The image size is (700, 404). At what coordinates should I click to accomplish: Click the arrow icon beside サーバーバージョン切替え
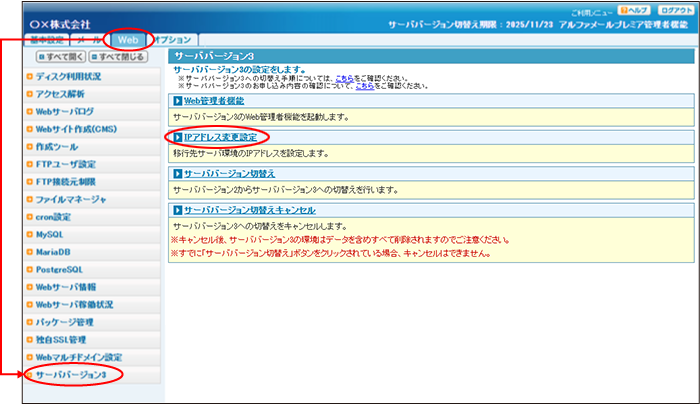(177, 173)
